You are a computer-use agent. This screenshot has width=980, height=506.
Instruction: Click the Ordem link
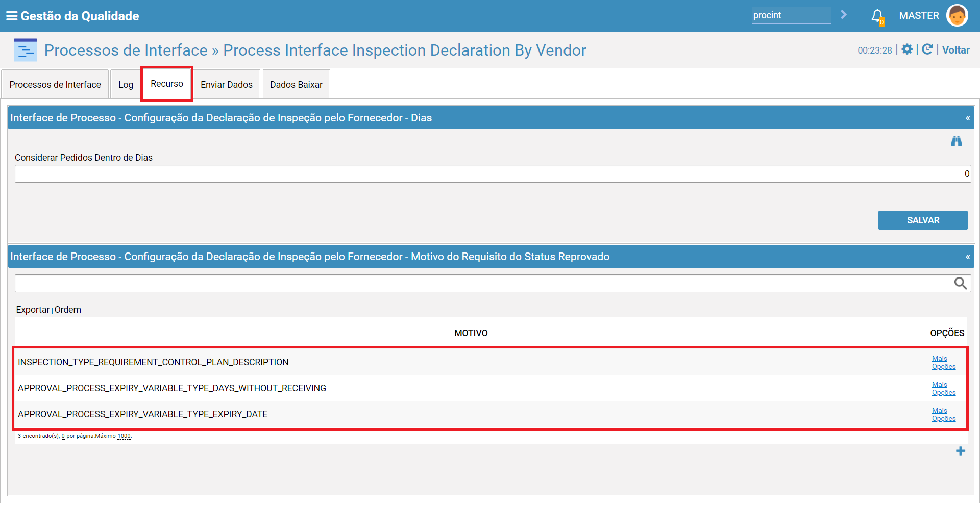click(x=68, y=310)
